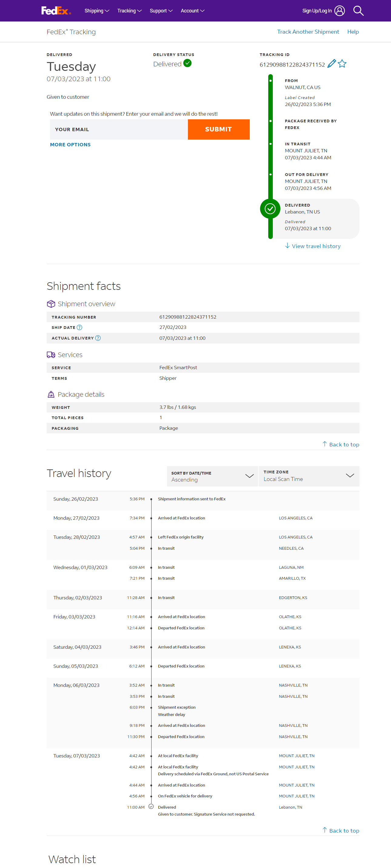Open the Time Zone dropdown
The height and width of the screenshot is (868, 391).
coord(308,476)
